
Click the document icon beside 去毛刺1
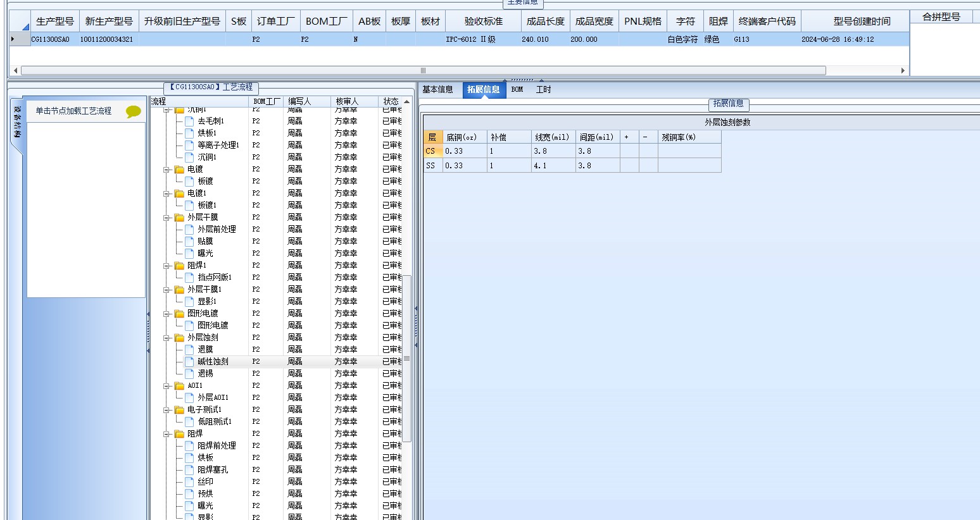[189, 121]
